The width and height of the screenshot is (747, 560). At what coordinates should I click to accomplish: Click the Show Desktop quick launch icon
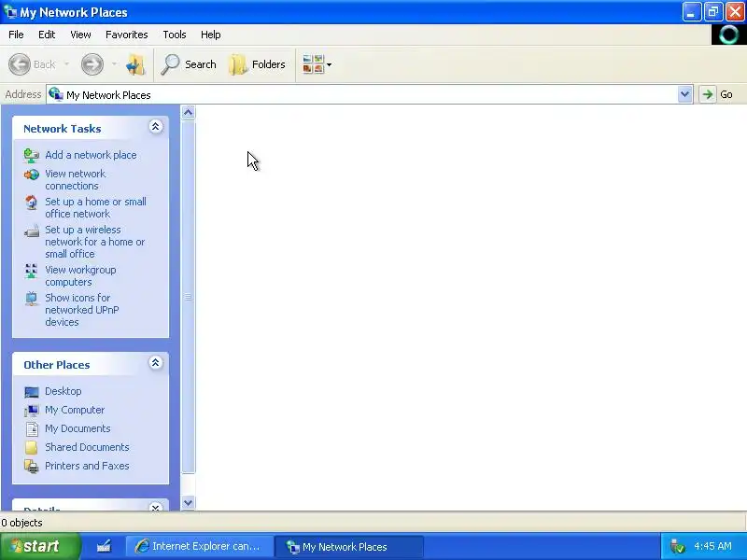[104, 546]
